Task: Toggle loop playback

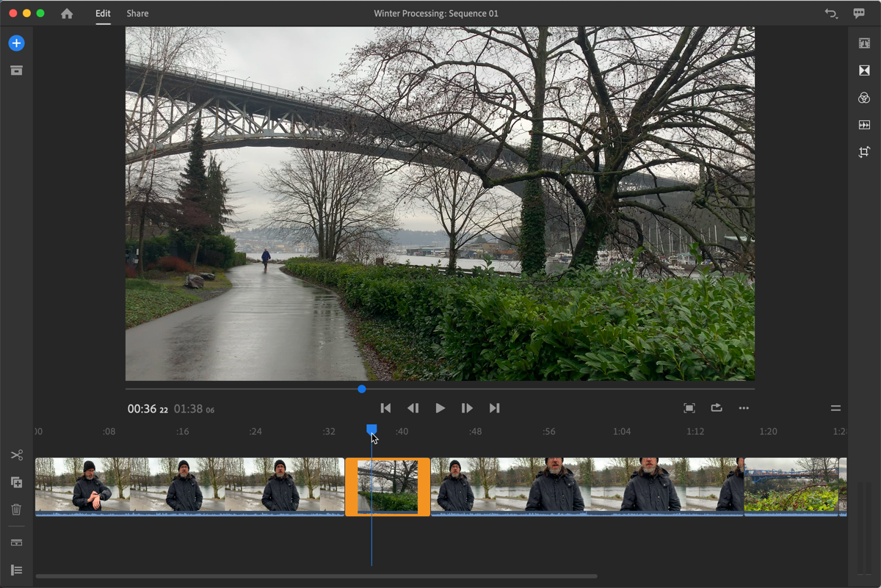Action: coord(717,408)
